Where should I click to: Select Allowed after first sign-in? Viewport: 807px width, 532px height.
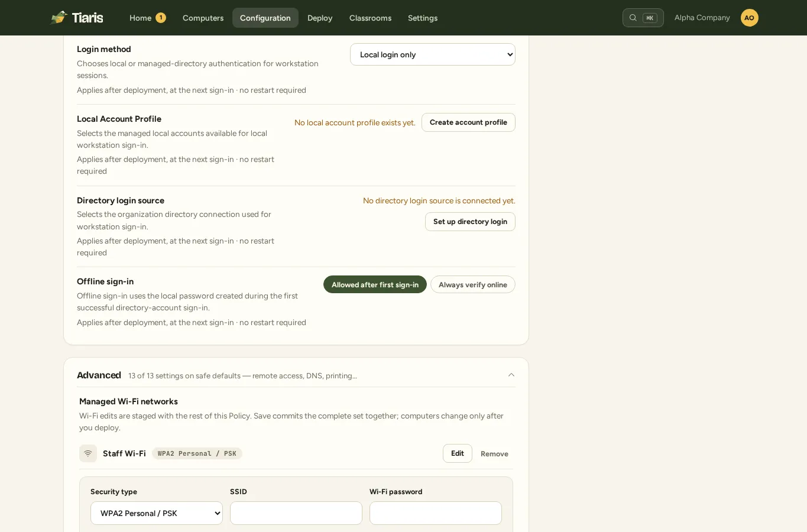click(375, 284)
